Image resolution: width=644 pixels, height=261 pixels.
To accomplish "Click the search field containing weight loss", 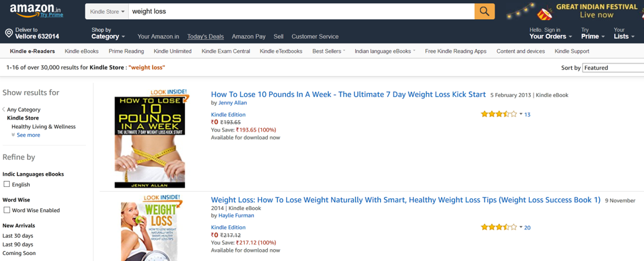I will click(x=302, y=11).
